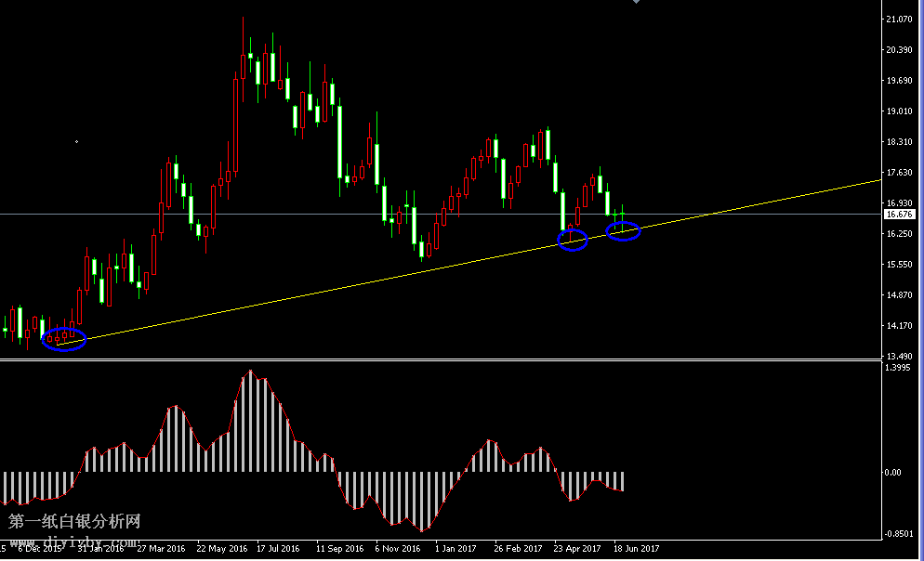Click the current price label 16.676

tap(900, 215)
